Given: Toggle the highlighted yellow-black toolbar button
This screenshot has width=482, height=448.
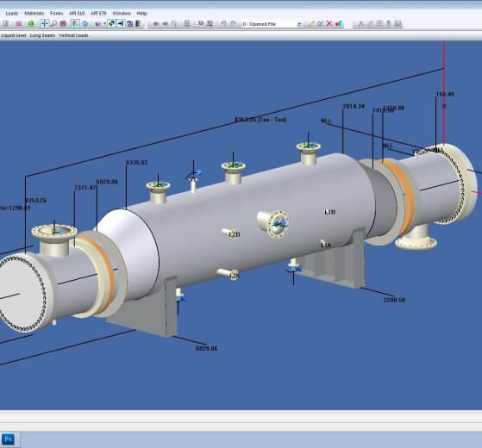Looking at the screenshot, I should (111, 23).
